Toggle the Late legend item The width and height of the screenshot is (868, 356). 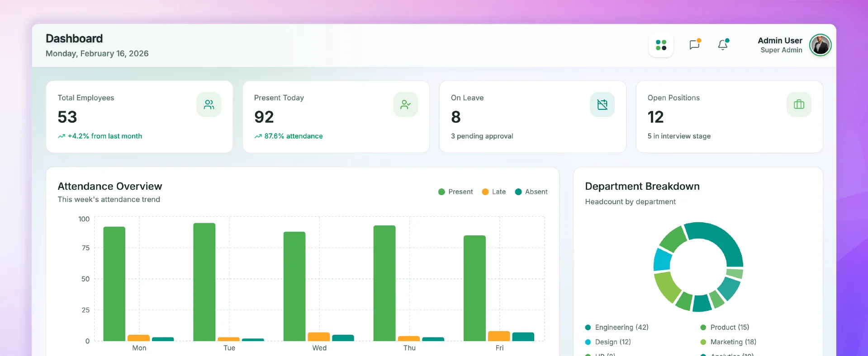494,192
